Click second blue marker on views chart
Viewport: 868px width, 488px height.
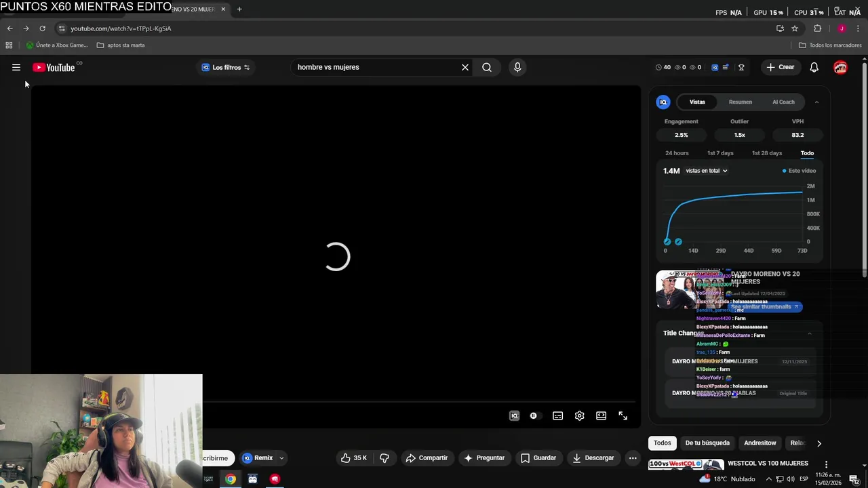678,241
